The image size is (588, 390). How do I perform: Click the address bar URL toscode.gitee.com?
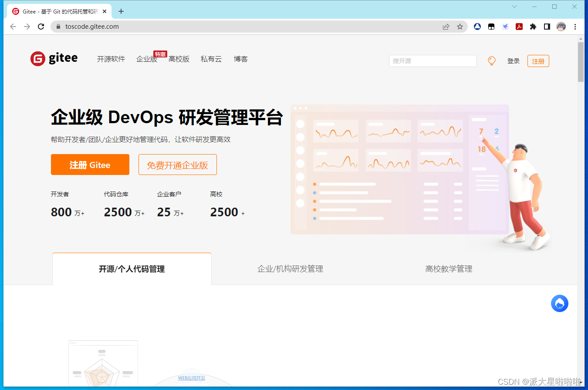(92, 27)
